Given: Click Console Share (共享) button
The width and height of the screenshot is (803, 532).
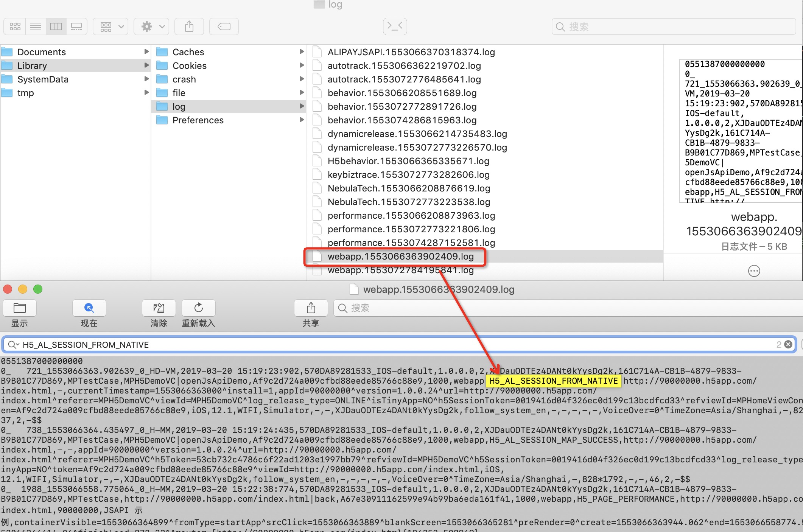Looking at the screenshot, I should (311, 308).
